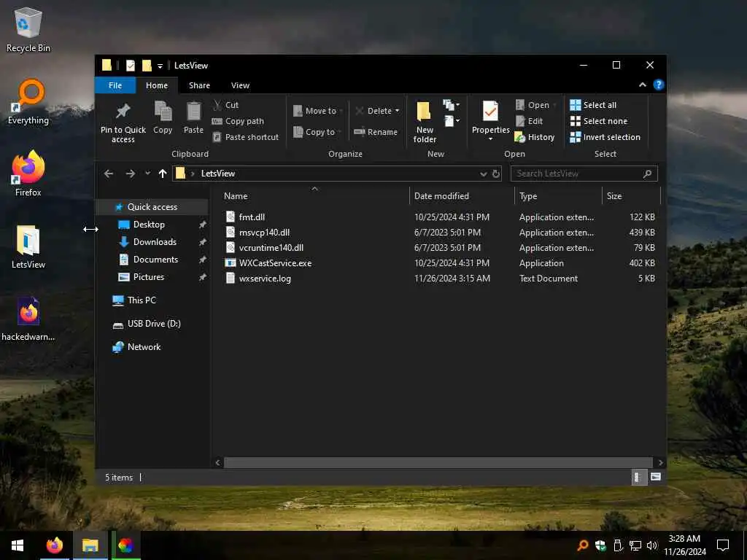Open the Windows Start menu
747x560 pixels.
click(x=18, y=545)
